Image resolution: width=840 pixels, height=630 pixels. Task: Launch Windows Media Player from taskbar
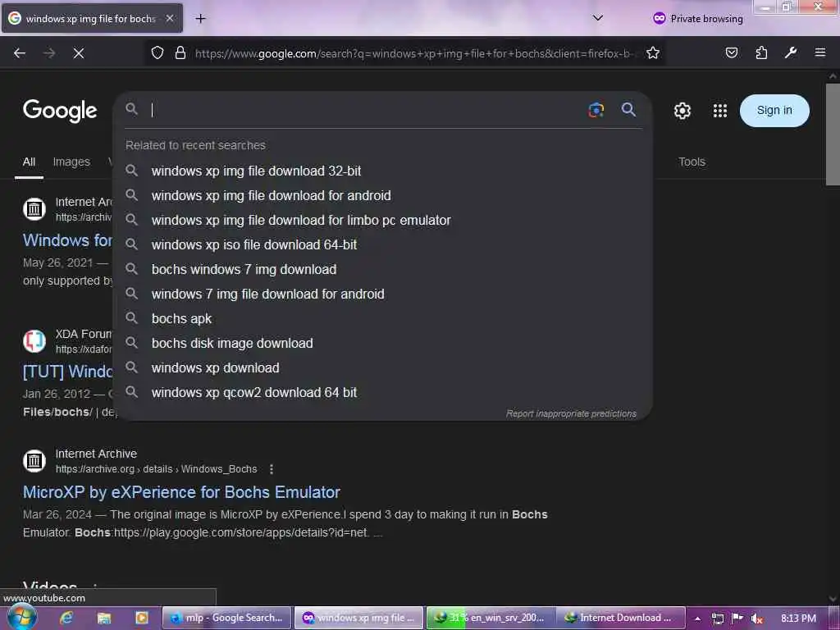click(x=141, y=618)
